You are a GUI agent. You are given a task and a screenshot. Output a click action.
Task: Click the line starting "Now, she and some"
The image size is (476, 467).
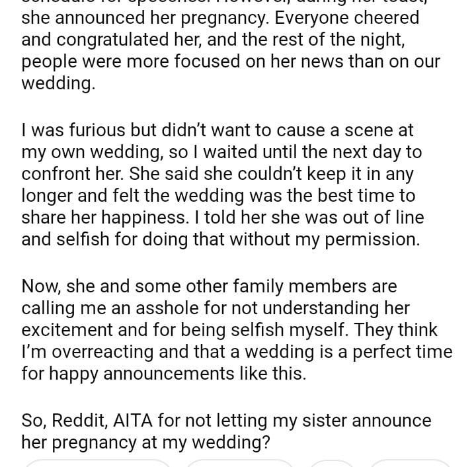[x=209, y=286]
